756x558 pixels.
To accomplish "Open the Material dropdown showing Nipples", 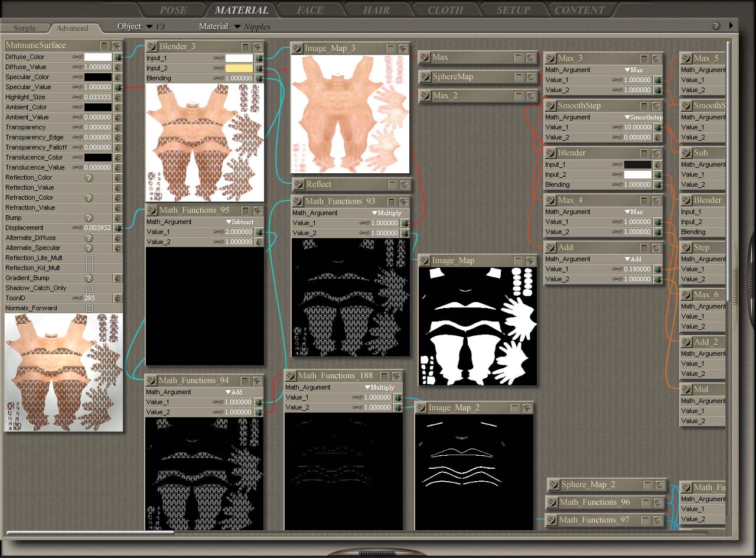I will 237,27.
